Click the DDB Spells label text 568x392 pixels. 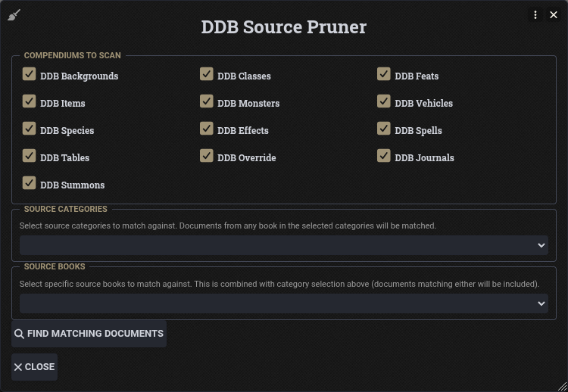click(418, 131)
